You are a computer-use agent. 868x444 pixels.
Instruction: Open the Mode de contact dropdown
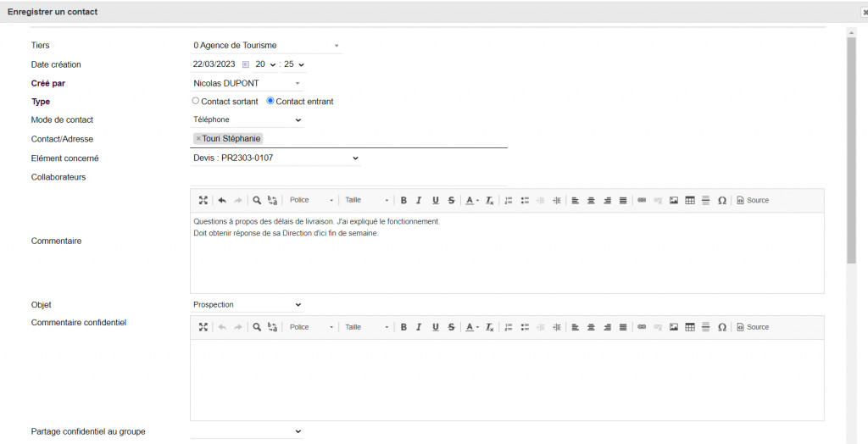[248, 120]
